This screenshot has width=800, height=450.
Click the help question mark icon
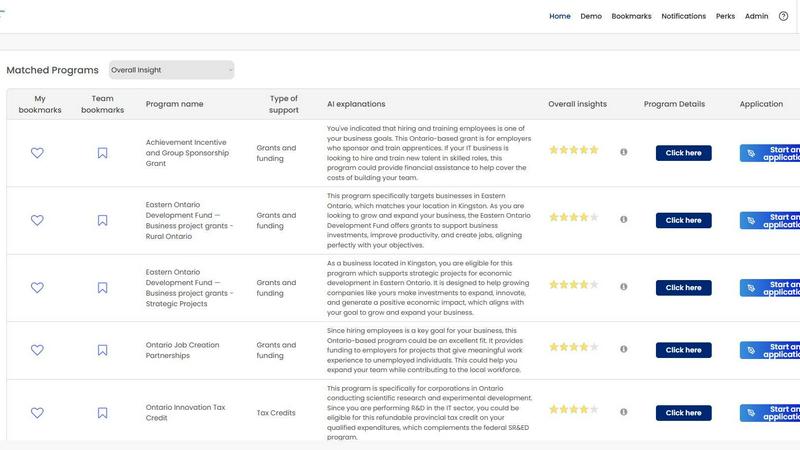tap(783, 16)
